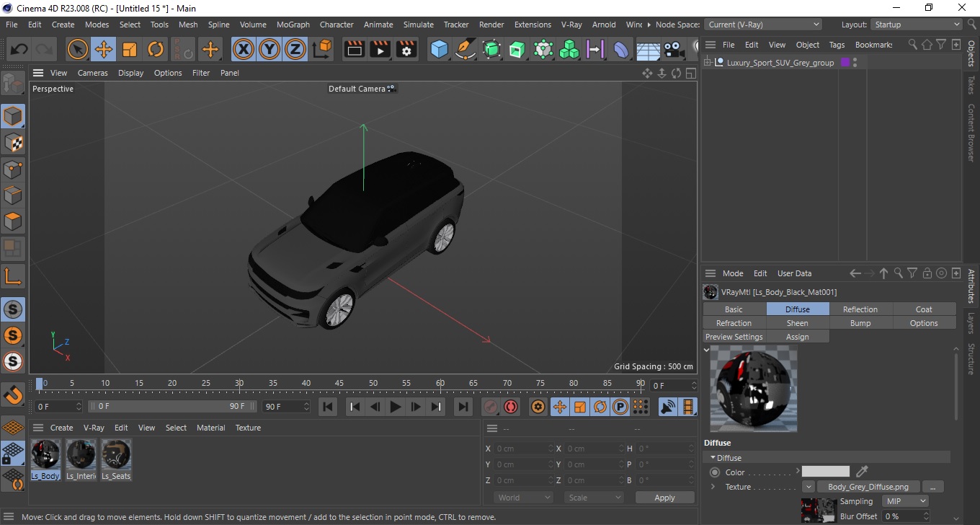Toggle sound playback icon
The width and height of the screenshot is (980, 525).
668,407
